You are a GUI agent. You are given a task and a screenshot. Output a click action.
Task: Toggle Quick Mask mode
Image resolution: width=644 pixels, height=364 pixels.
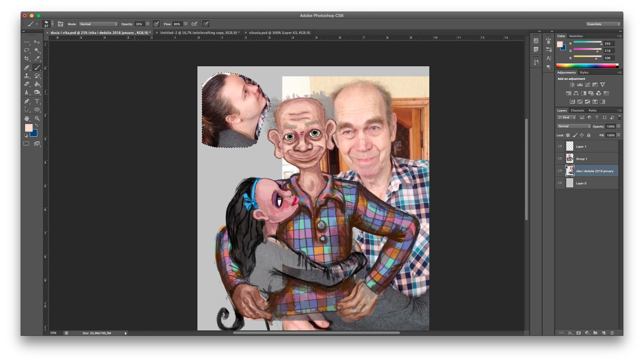[x=26, y=144]
